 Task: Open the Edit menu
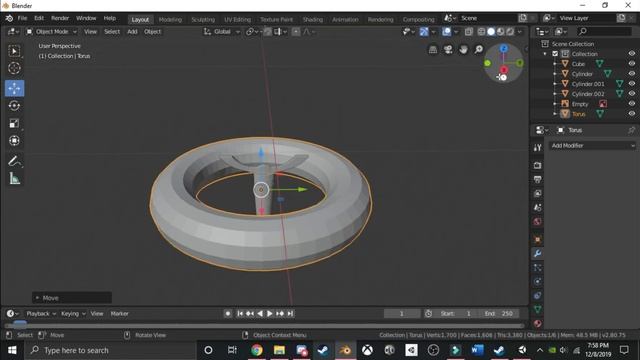39,18
